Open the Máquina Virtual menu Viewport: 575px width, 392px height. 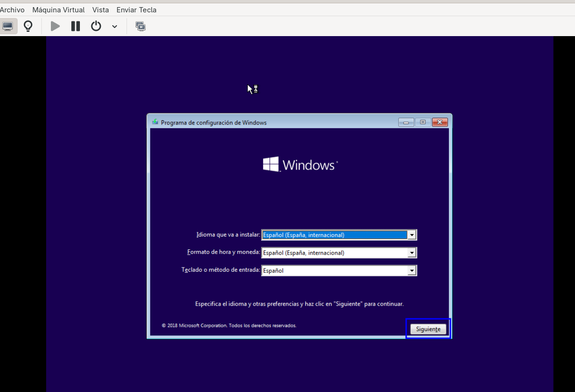[x=58, y=10]
